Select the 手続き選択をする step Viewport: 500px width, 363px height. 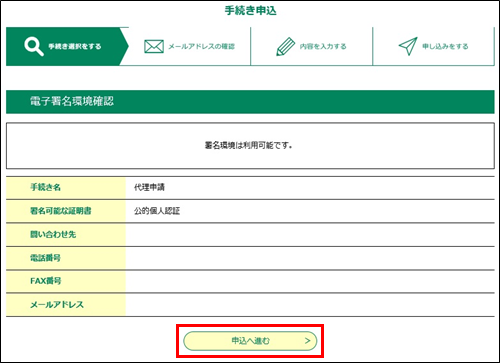67,46
